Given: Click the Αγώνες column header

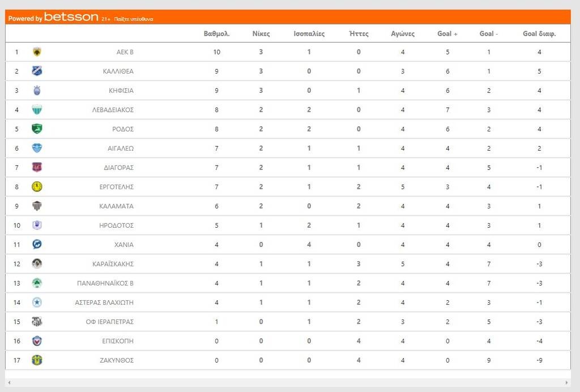Looking at the screenshot, I should point(403,33).
